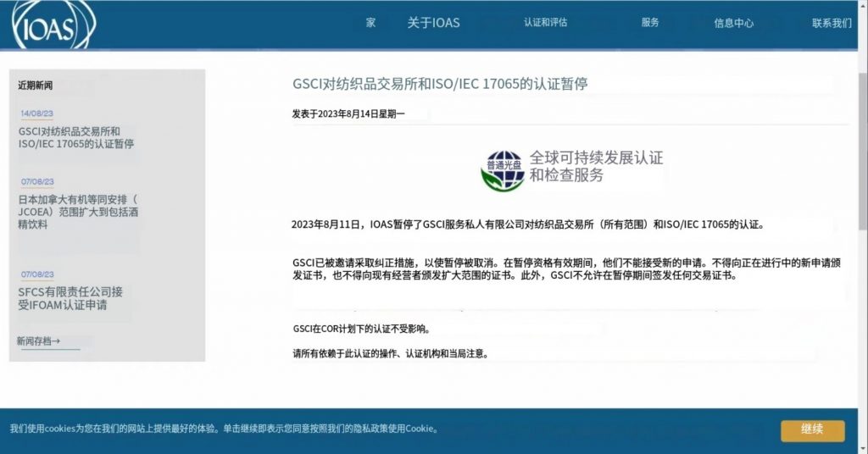Click the scrollbar up arrow
The image size is (868, 454).
pyautogui.click(x=863, y=4)
